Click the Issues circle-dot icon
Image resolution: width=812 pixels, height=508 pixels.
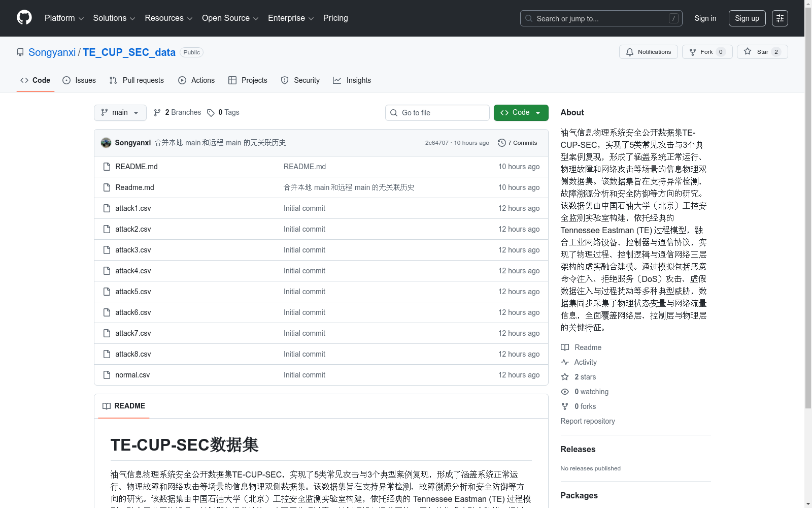(x=66, y=80)
